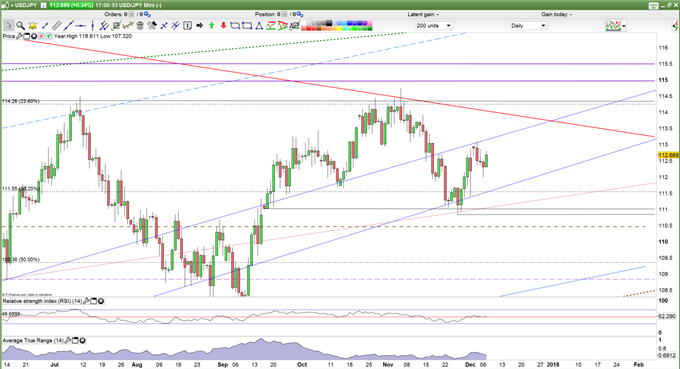Select the parallel crossing lines tool

tap(175, 26)
